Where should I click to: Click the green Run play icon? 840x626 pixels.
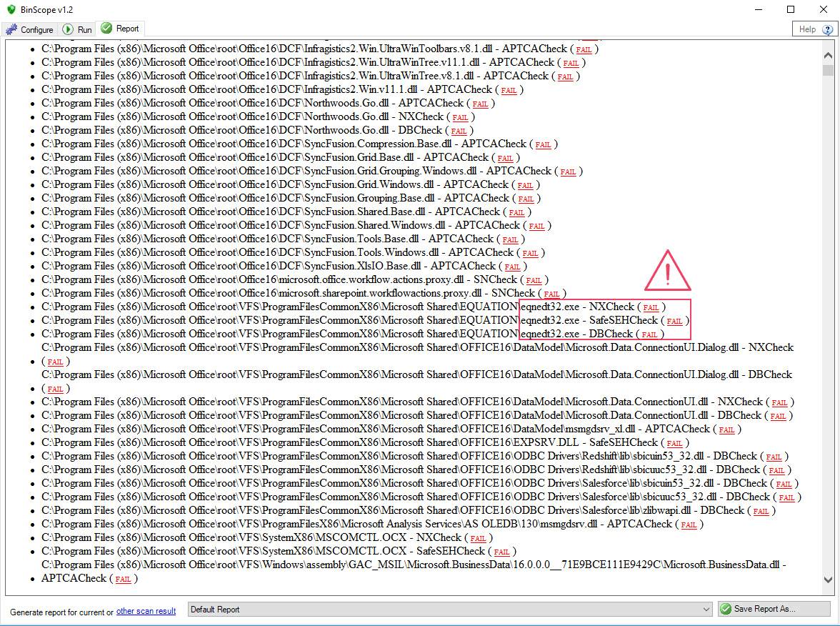[68, 29]
